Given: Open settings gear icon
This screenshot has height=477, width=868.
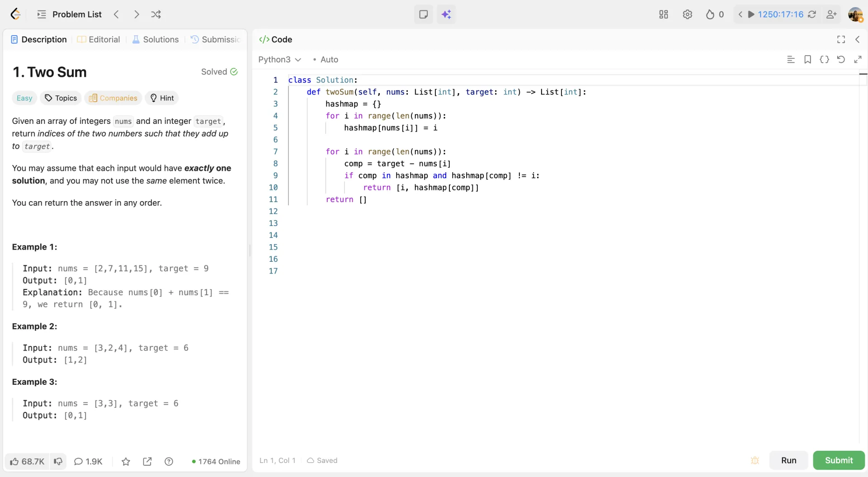Looking at the screenshot, I should coord(687,14).
